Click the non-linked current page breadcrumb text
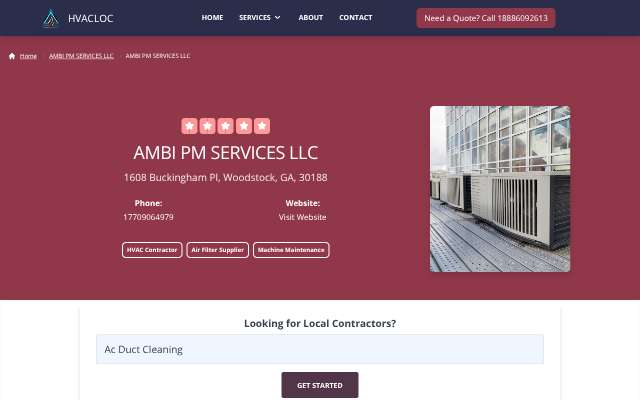 [x=158, y=56]
